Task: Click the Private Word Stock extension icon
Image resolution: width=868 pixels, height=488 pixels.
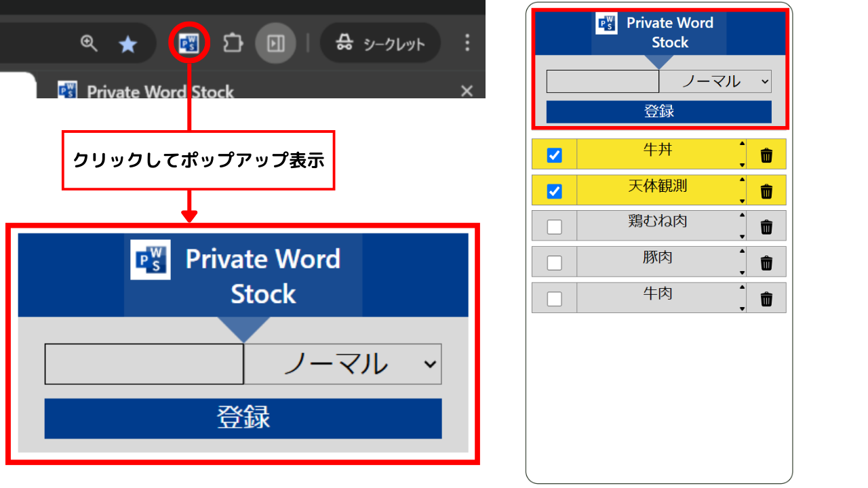Action: [x=189, y=44]
